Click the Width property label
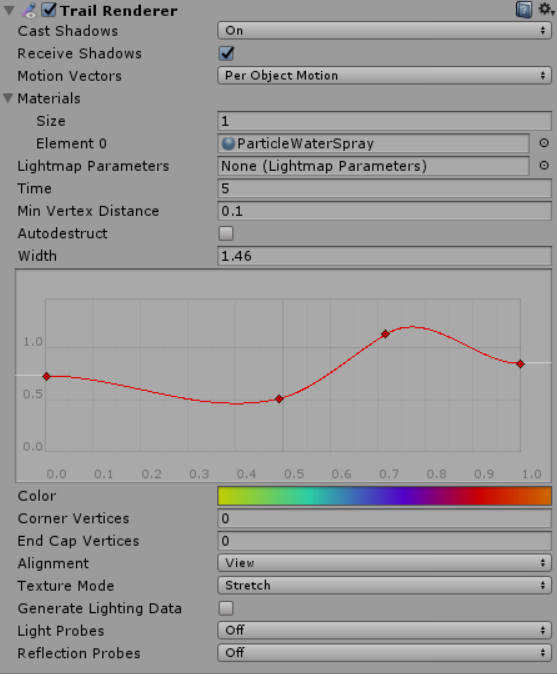The image size is (557, 674). click(x=37, y=256)
